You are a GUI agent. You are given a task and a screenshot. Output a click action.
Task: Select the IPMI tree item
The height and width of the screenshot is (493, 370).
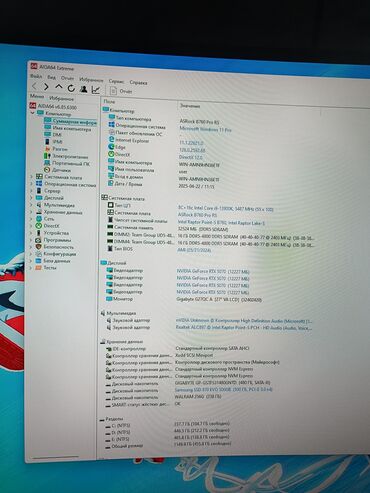tap(53, 142)
